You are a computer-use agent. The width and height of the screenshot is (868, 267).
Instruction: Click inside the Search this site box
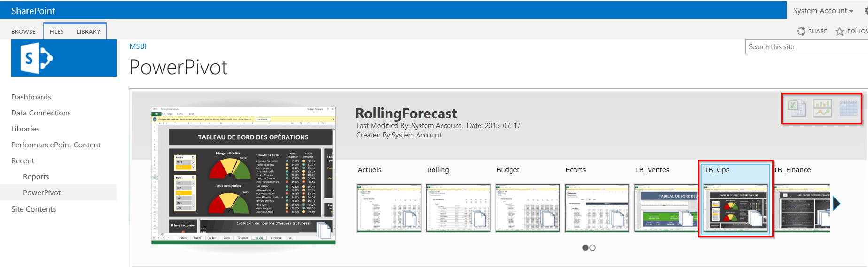806,47
